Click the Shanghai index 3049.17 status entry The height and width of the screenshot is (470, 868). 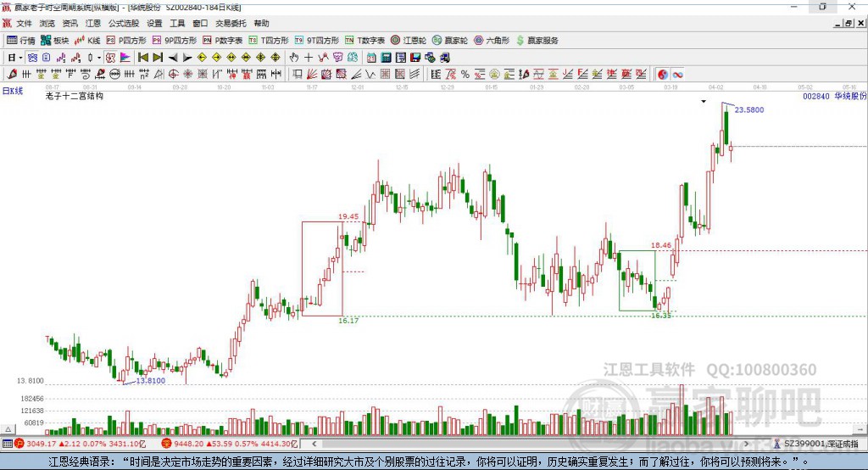coord(81,444)
